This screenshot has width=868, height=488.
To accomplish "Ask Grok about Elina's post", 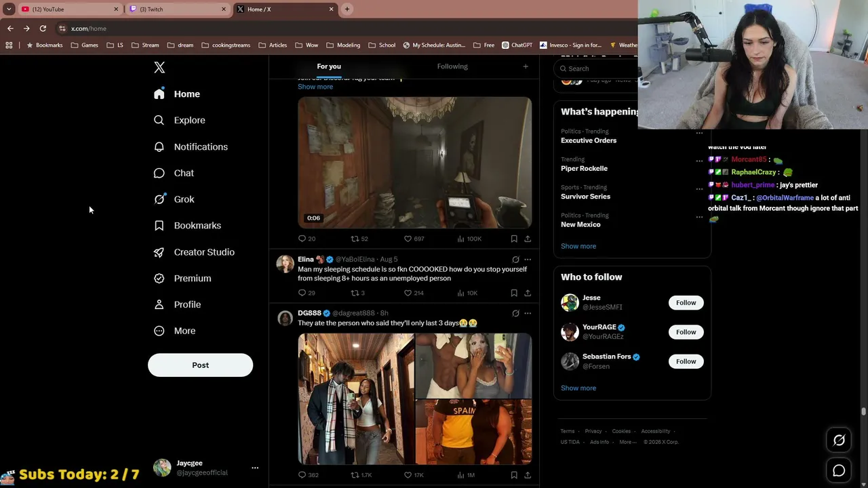I will [x=515, y=260].
